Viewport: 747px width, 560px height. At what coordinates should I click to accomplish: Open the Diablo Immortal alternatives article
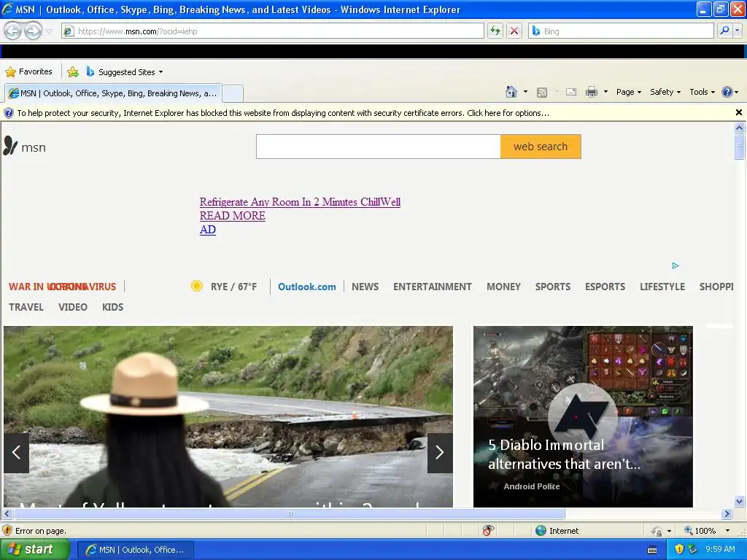[x=583, y=416]
